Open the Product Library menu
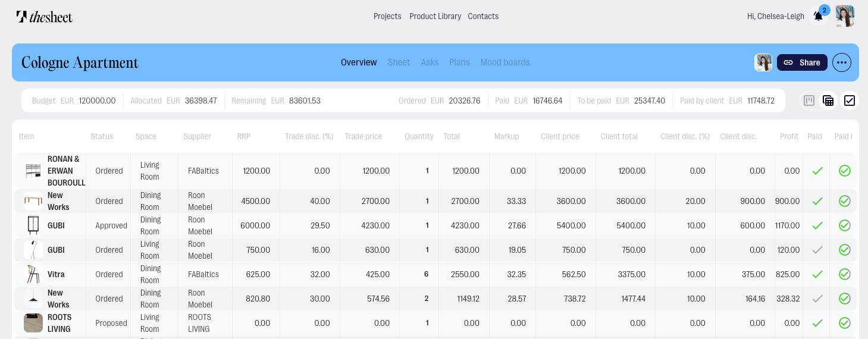 pos(435,16)
